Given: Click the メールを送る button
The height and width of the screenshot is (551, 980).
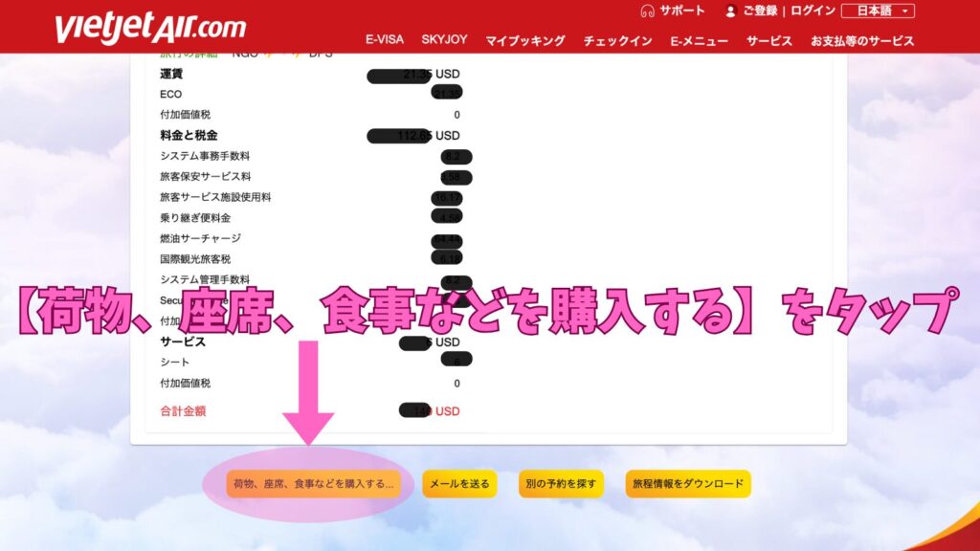Looking at the screenshot, I should [x=460, y=484].
